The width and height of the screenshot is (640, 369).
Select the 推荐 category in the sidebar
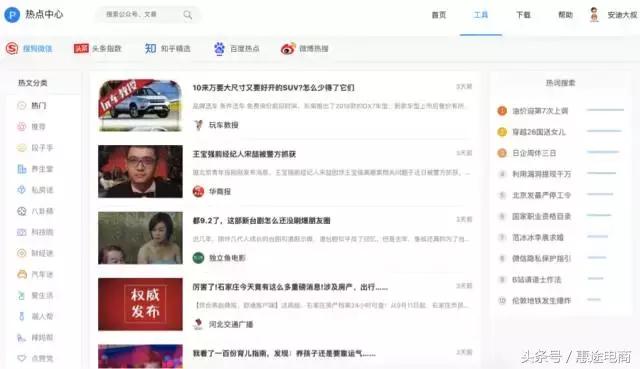(x=31, y=127)
